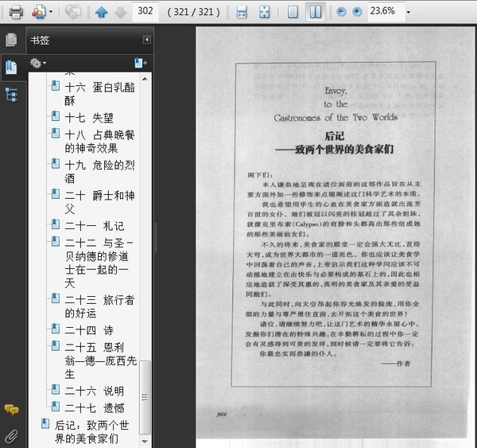Collapse the 书签 panel with arrow button
The height and width of the screenshot is (448, 477).
point(146,40)
